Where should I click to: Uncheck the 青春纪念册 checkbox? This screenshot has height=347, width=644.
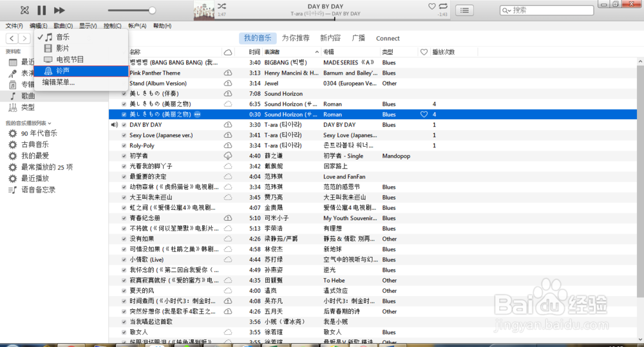coord(124,218)
